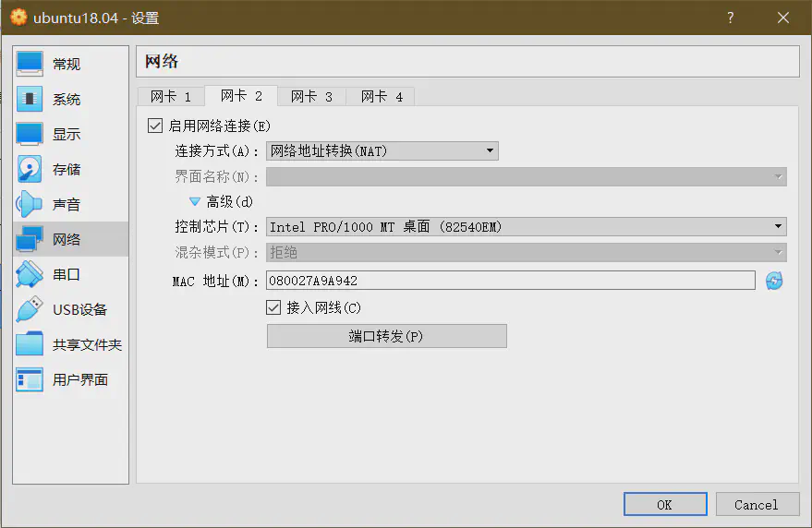This screenshot has width=812, height=528.
Task: Toggle the 启用网络连接 checkbox
Action: (x=154, y=126)
